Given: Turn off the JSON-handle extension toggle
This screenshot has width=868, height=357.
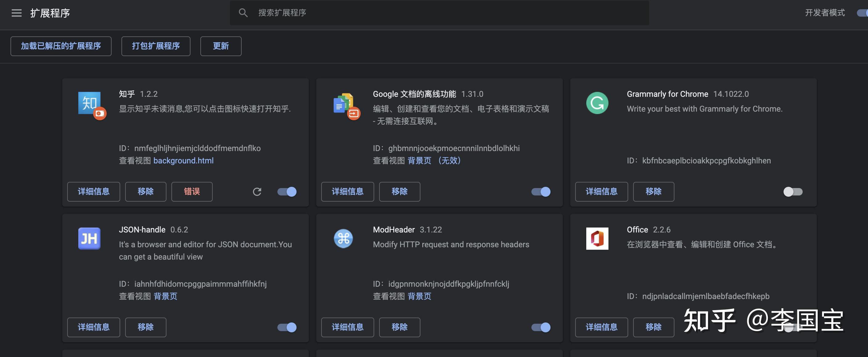Looking at the screenshot, I should coord(287,327).
